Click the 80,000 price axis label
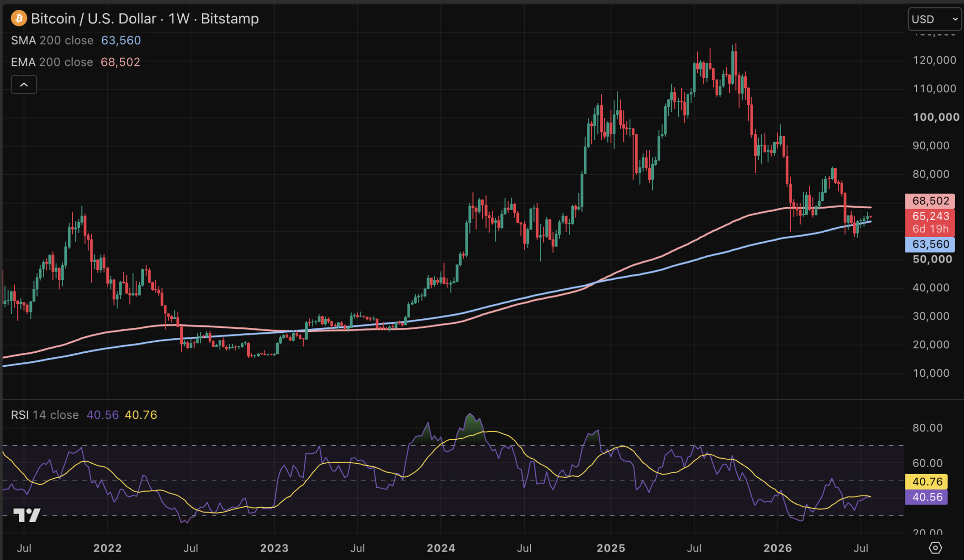The width and height of the screenshot is (964, 560). (x=931, y=174)
